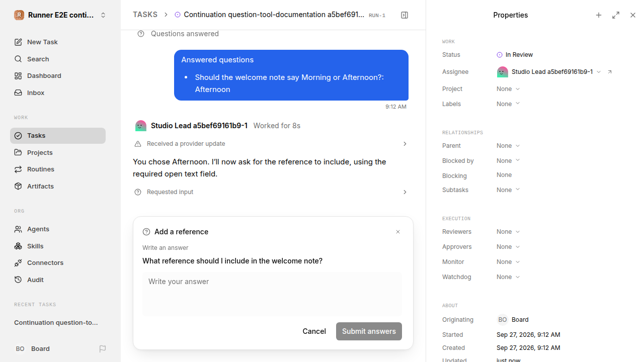Image resolution: width=644 pixels, height=362 pixels.
Task: Cancel the reference question
Action: coord(314,331)
